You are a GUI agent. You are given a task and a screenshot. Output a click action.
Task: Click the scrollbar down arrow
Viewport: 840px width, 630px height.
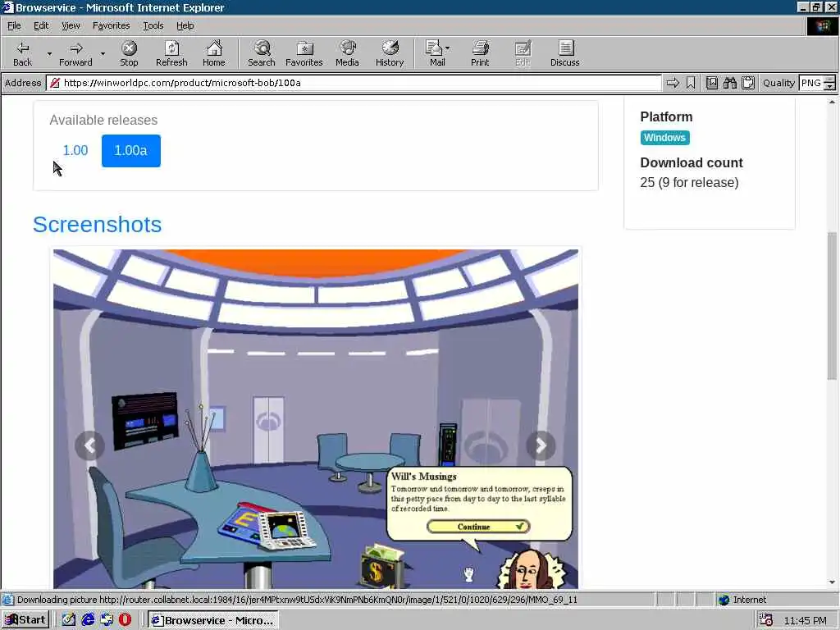(x=832, y=582)
